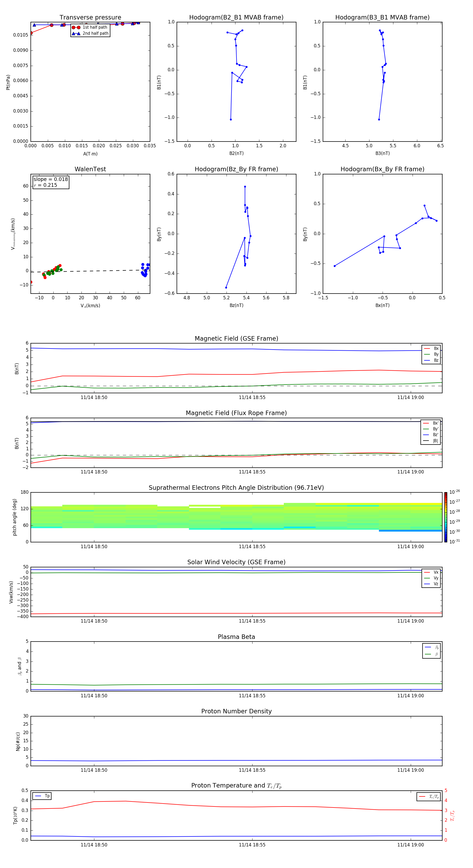Click the pitch angle distribution colorbar
The height and width of the screenshot is (868, 473).
click(445, 517)
